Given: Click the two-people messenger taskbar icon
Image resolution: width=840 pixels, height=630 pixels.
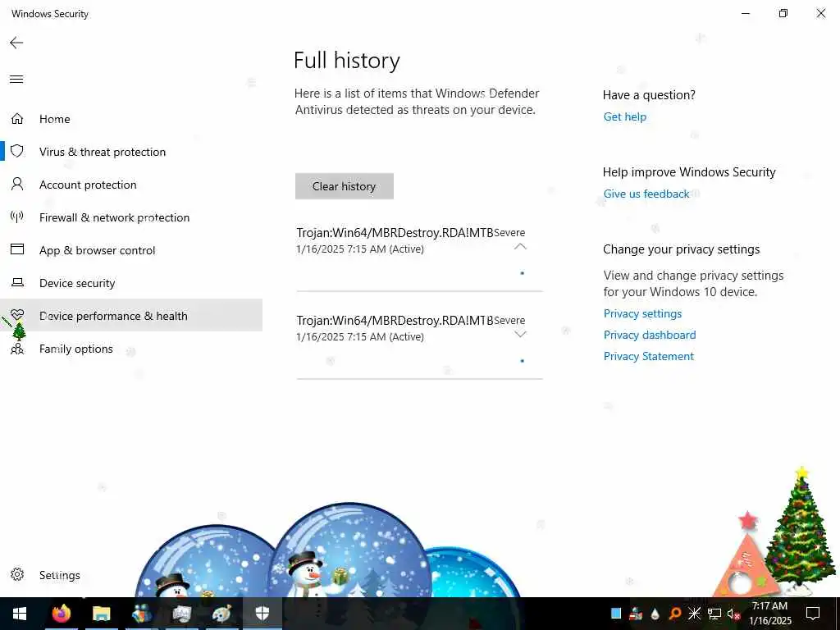Looking at the screenshot, I should click(141, 614).
